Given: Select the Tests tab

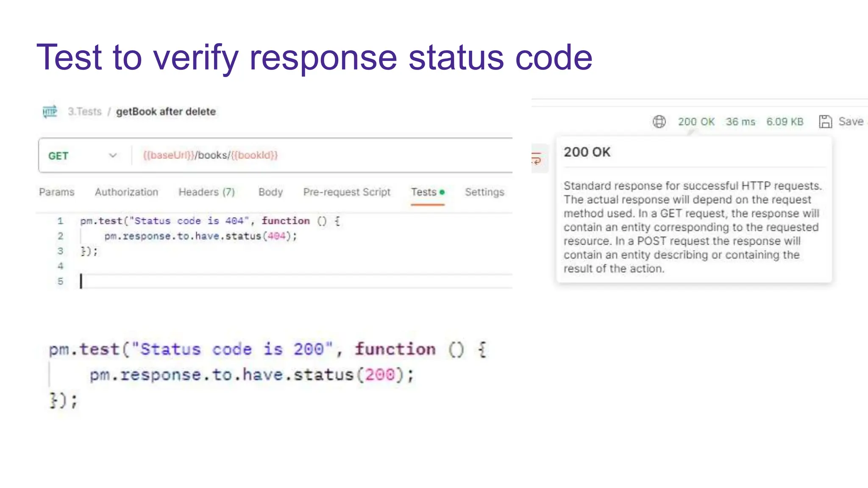Looking at the screenshot, I should [x=428, y=192].
